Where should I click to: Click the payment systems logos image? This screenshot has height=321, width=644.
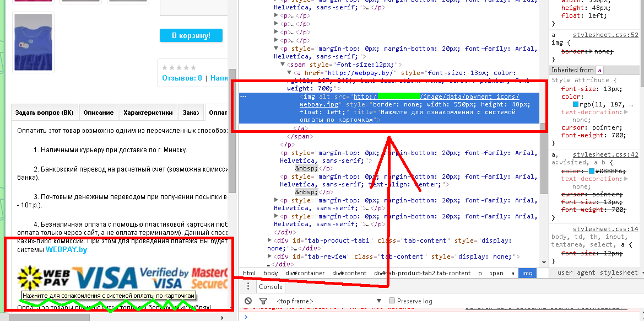[122, 277]
